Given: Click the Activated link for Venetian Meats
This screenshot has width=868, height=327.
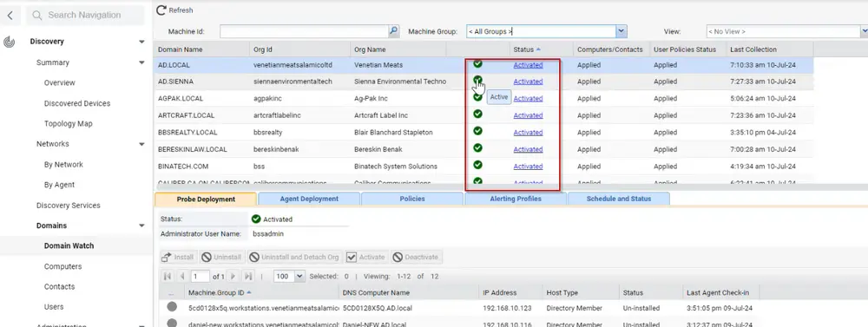Looking at the screenshot, I should pyautogui.click(x=528, y=65).
